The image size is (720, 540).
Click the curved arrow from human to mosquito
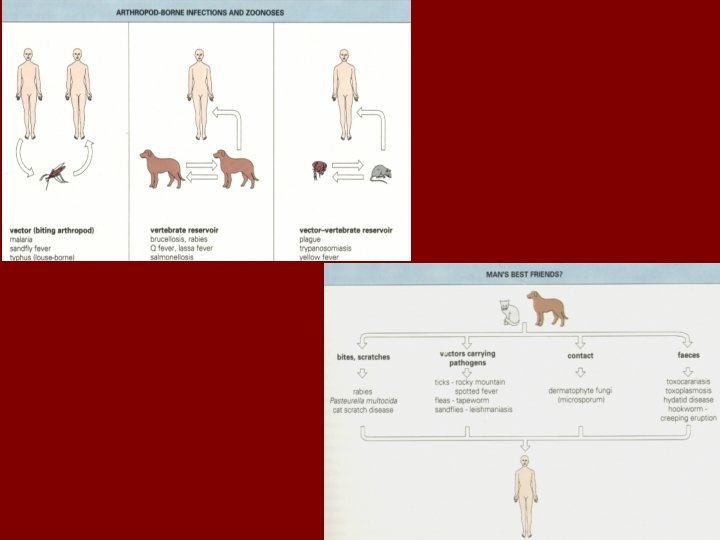(x=24, y=158)
